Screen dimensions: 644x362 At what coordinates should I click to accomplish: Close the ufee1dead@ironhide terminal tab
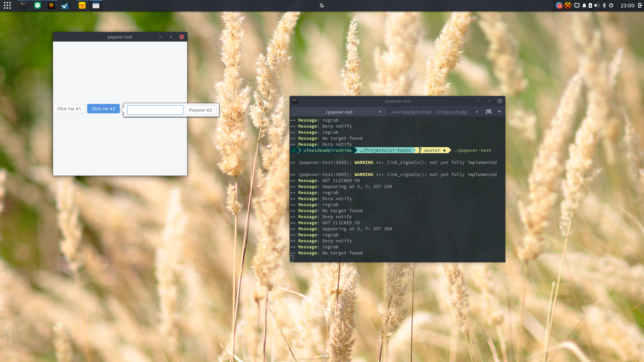[x=477, y=112]
